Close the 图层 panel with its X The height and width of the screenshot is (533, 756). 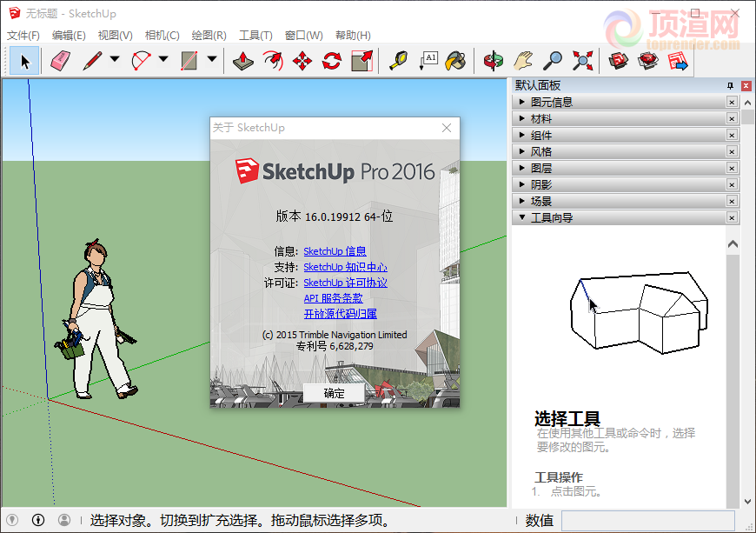(x=732, y=168)
